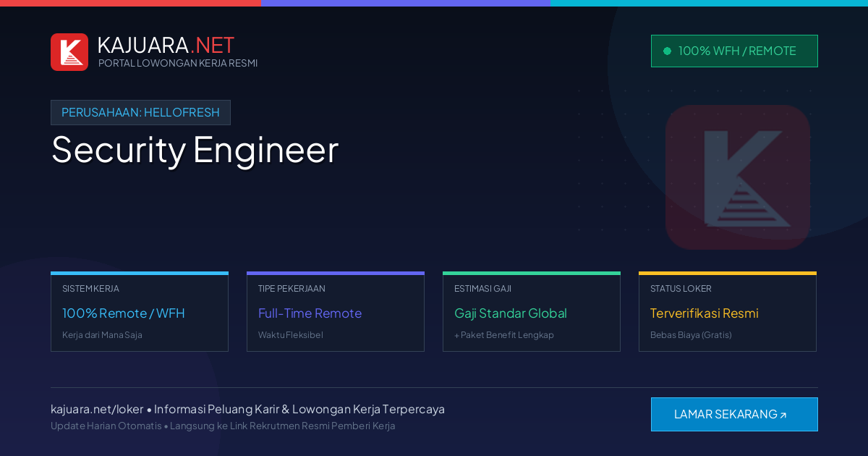Click the Gaji Standar Global text
Viewport: 868px width, 456px height.
[x=511, y=313]
